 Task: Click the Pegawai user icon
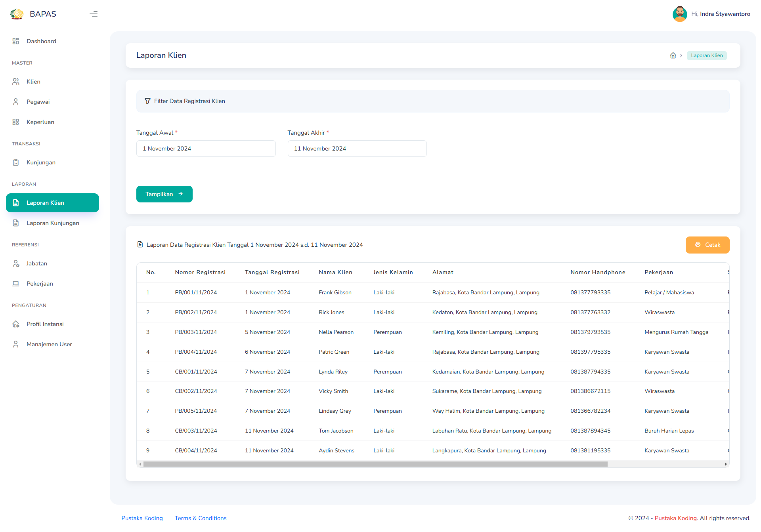click(x=16, y=101)
